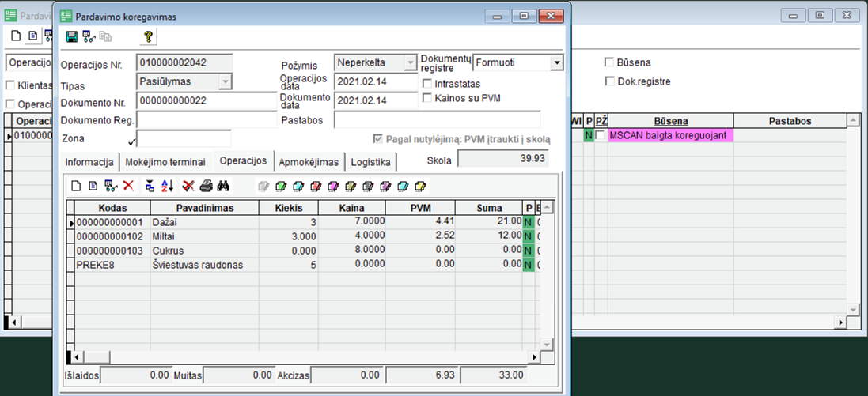The width and height of the screenshot is (868, 396).
Task: Click the operations grid horizontal scrollbar left arrow
Action: [77, 357]
